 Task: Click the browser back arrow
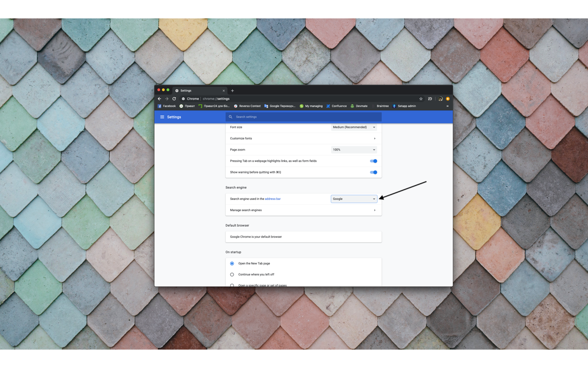[x=160, y=99]
